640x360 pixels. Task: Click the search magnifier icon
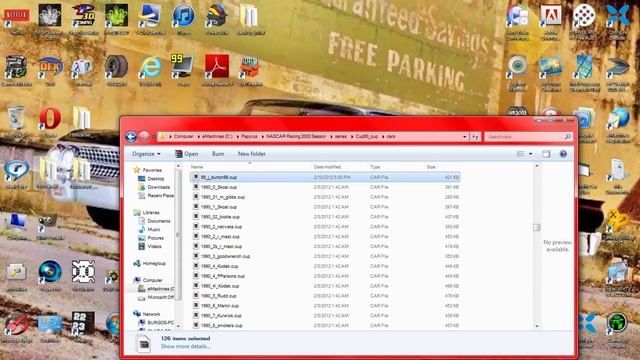point(567,137)
